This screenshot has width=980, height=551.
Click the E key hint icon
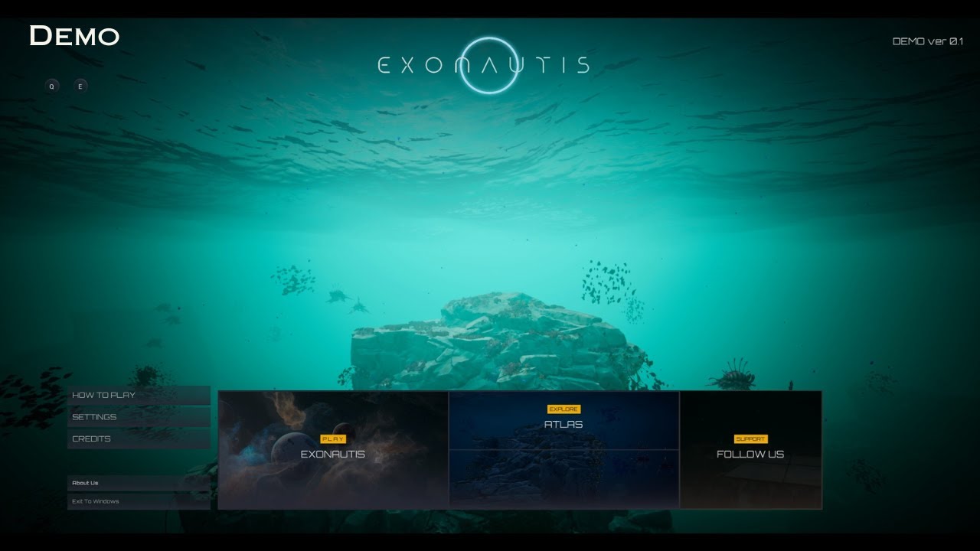80,86
